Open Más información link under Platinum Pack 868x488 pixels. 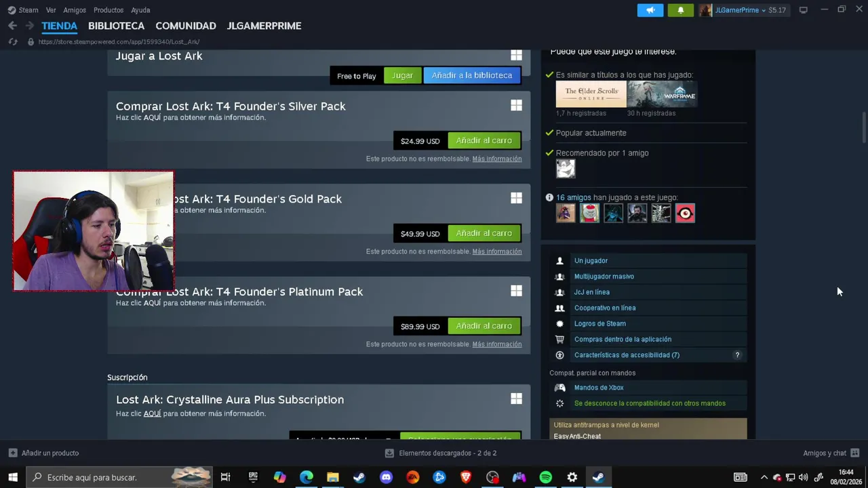(x=497, y=344)
